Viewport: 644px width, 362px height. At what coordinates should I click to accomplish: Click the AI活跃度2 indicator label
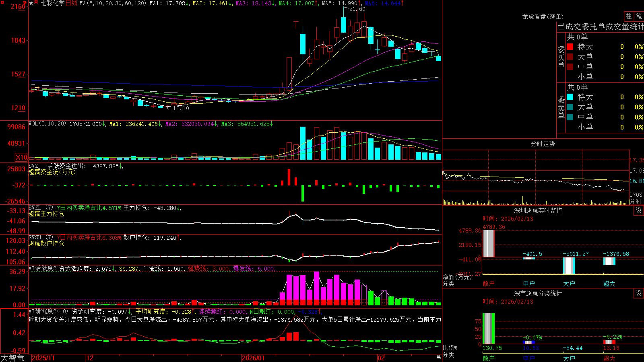pos(43,269)
